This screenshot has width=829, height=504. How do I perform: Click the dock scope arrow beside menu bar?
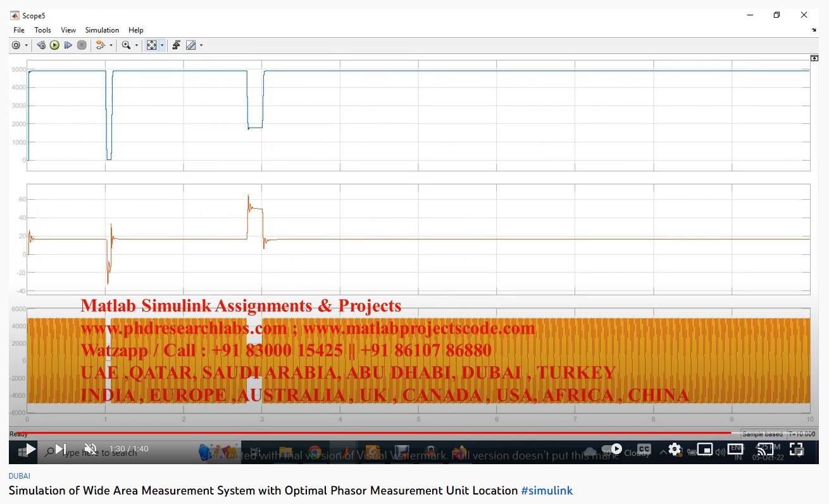click(814, 30)
